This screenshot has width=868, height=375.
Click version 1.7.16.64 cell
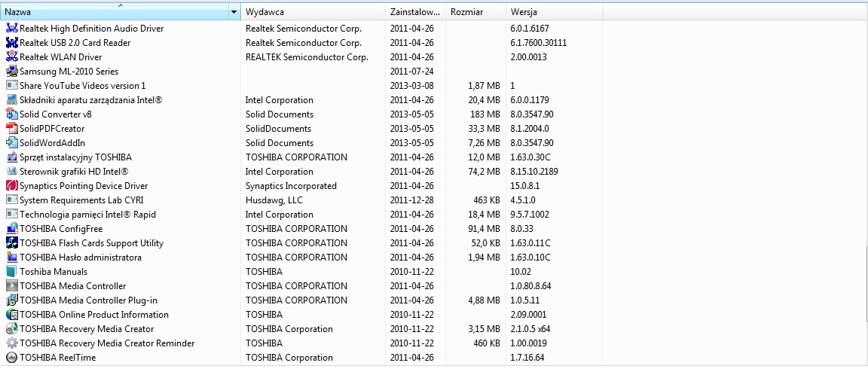pos(527,358)
